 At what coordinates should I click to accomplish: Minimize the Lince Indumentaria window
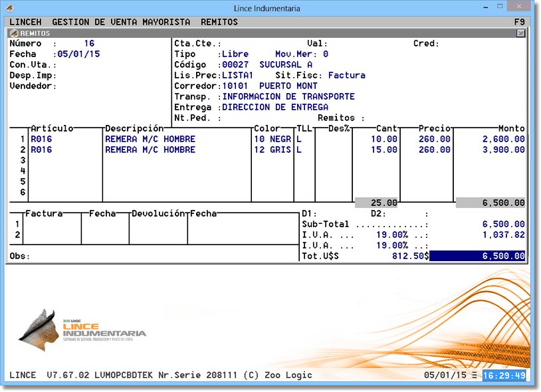tap(486, 7)
